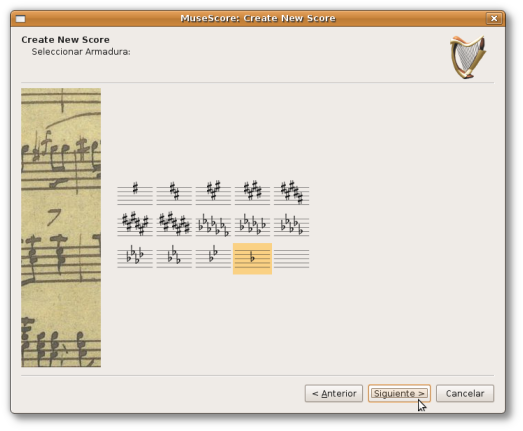Pick the three-sharps key signature
Viewport: 523px width, 431px height.
[x=213, y=193]
